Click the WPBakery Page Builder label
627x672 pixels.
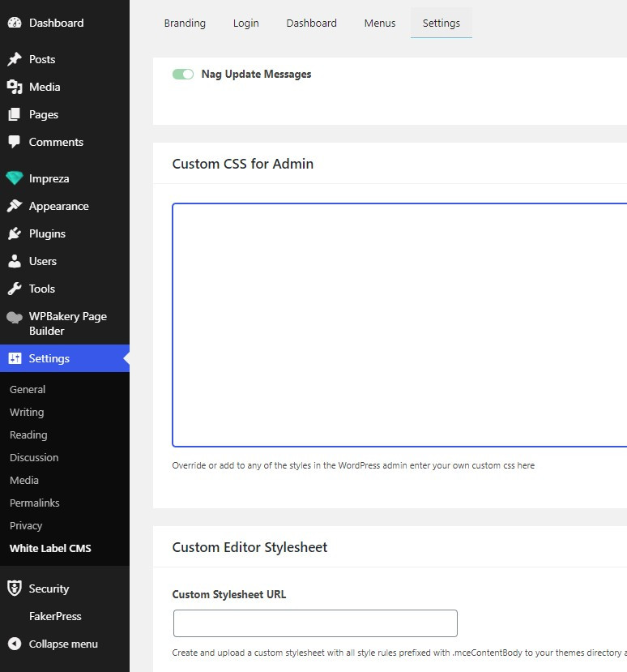coord(68,323)
